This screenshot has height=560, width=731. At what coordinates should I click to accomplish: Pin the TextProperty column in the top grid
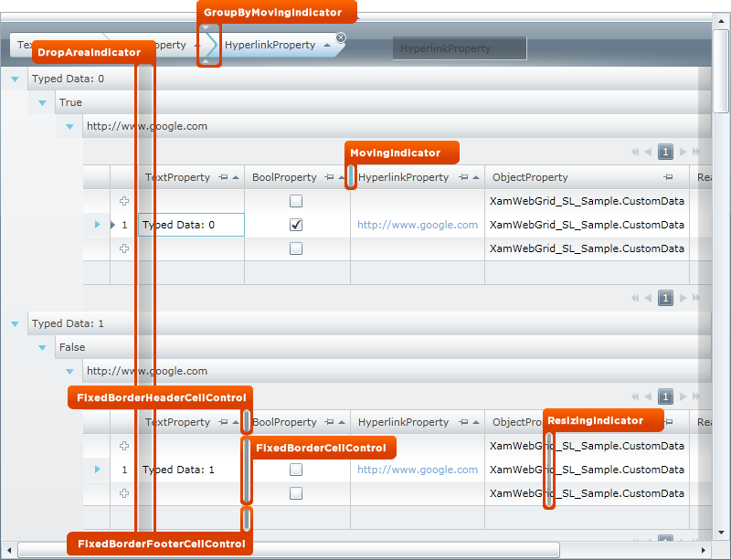(224, 178)
